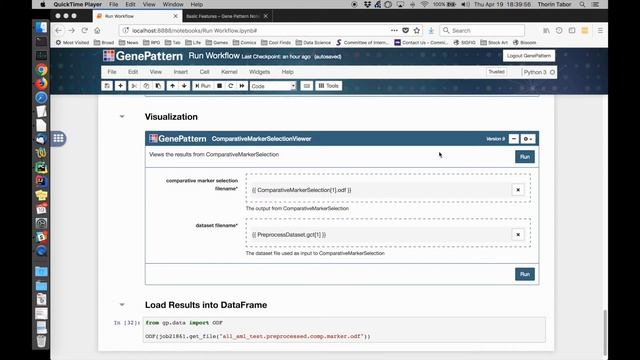
Task: Open the round grid sidebar button at left
Action: click(x=58, y=138)
